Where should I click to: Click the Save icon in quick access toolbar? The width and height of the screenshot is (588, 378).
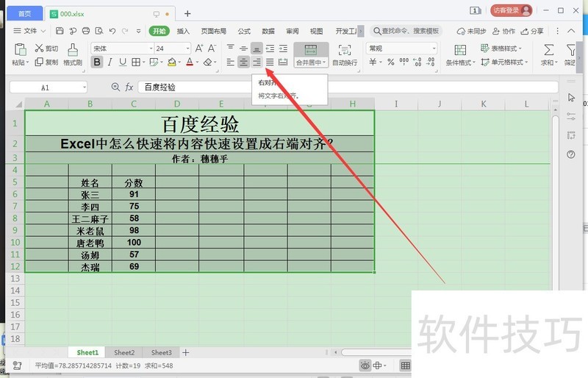click(x=60, y=31)
